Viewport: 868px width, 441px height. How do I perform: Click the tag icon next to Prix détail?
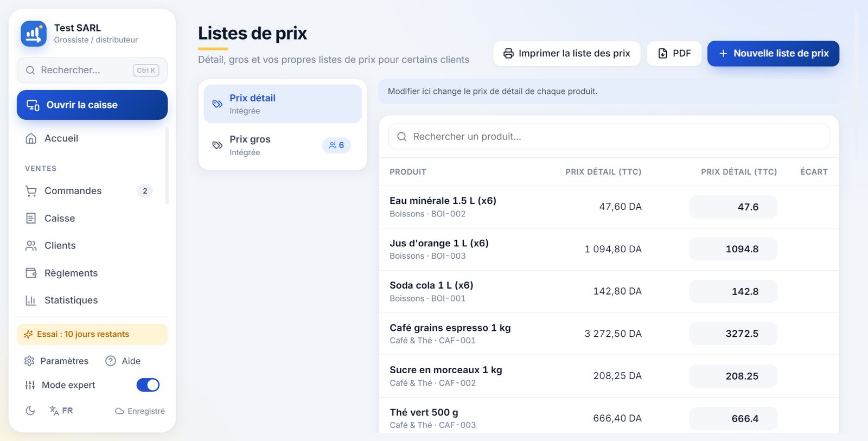coord(217,104)
